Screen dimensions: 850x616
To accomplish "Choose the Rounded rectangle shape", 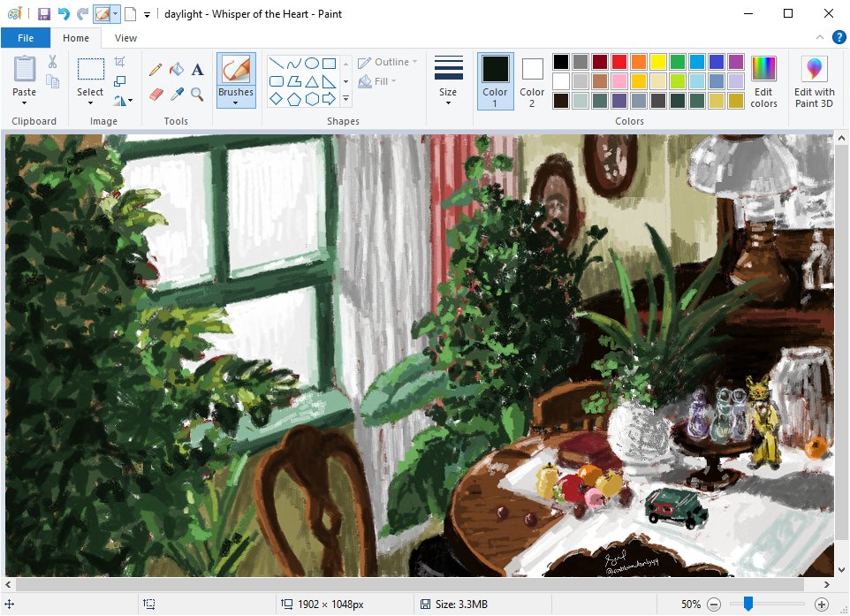I will tap(277, 81).
